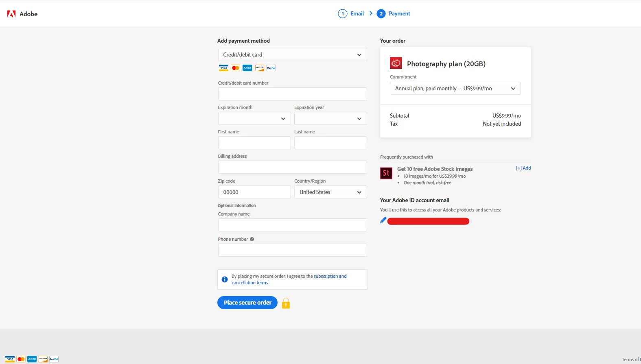Click the pencil icon to edit account email
The height and width of the screenshot is (364, 641).
pos(383,220)
